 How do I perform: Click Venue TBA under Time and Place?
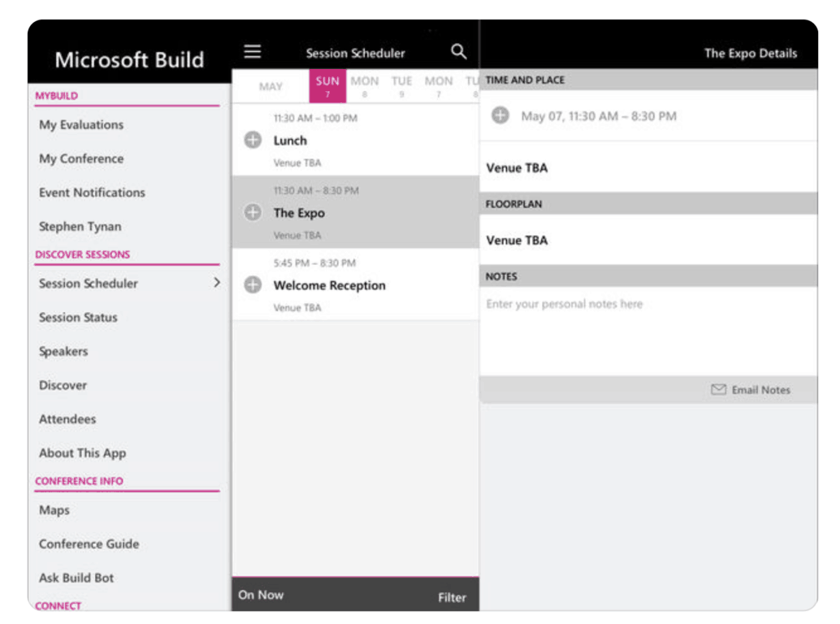517,168
